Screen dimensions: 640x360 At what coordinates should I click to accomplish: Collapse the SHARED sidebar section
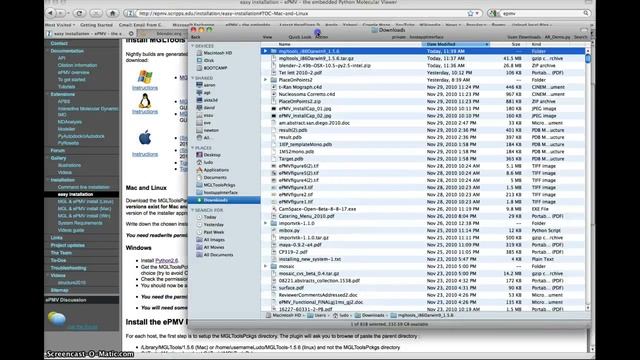(x=193, y=78)
